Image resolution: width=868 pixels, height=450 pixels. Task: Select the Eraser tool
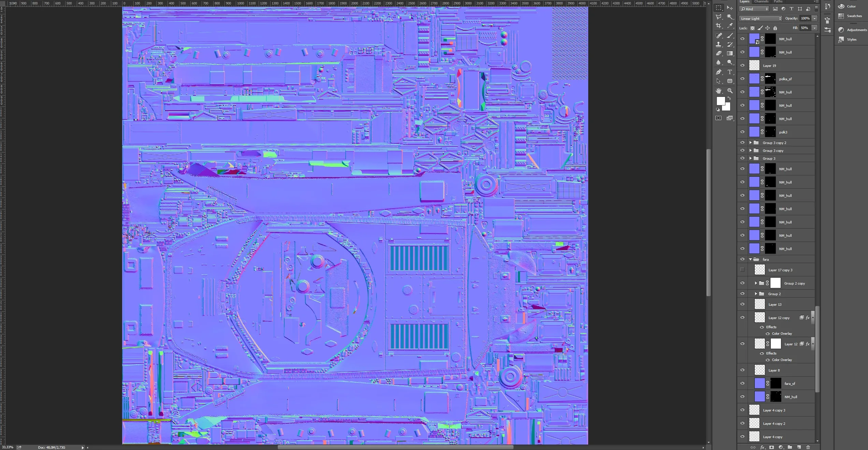pyautogui.click(x=719, y=53)
